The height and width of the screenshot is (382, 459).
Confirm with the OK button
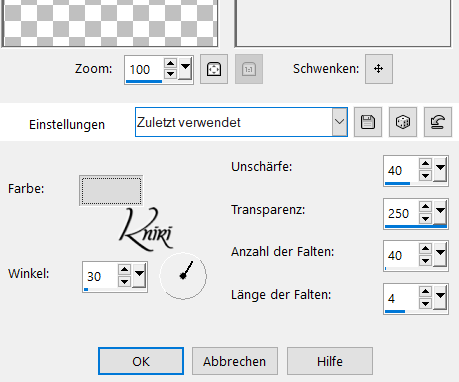point(141,361)
